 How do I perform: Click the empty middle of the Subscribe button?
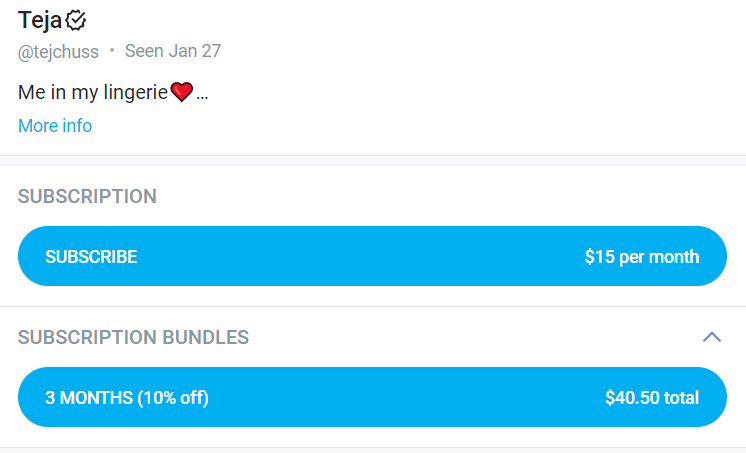point(360,257)
